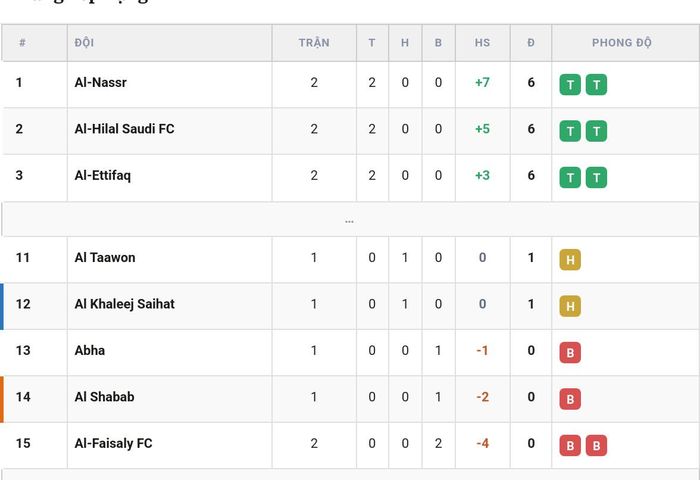Click red B badge for Al Shabab
This screenshot has width=700, height=480.
point(570,399)
